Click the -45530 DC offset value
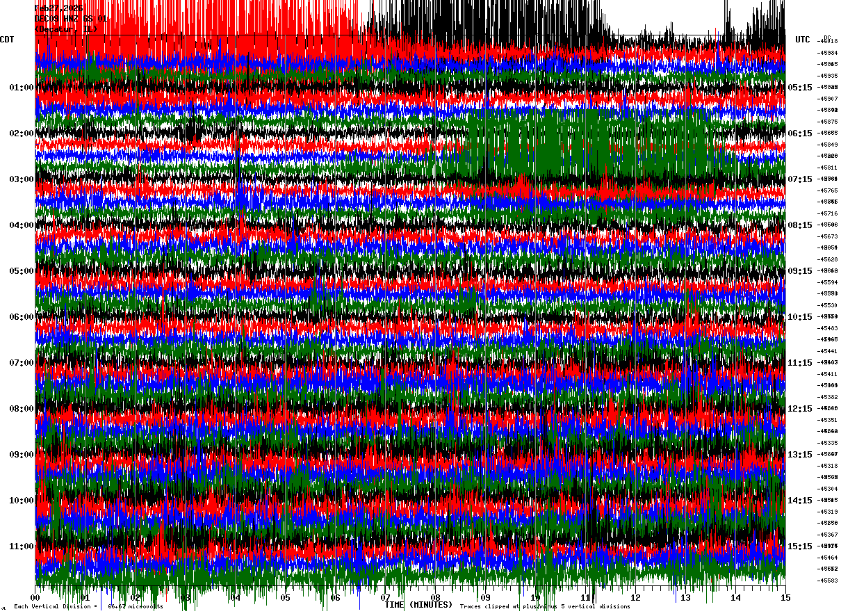This screenshot has height=616, width=841. (828, 305)
